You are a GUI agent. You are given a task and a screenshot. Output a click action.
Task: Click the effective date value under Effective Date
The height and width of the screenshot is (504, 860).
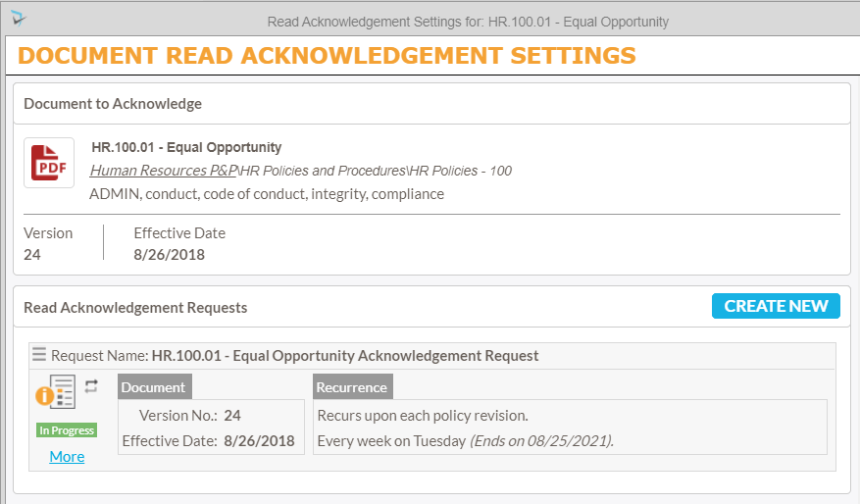click(x=170, y=255)
